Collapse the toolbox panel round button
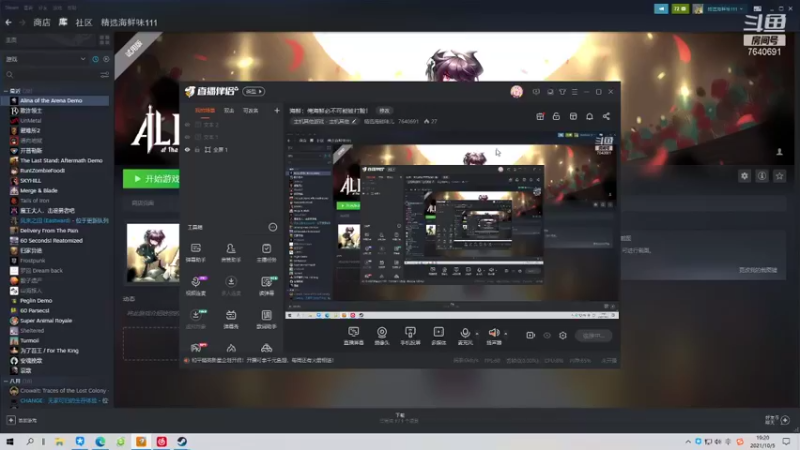The image size is (800, 450). [x=273, y=227]
